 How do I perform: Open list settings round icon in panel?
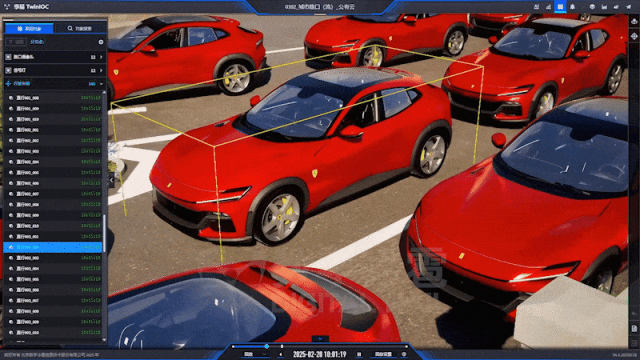[x=101, y=42]
